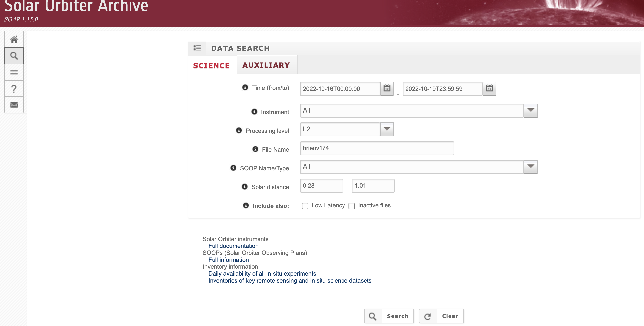
Task: Expand the Instrument dropdown arrow
Action: click(531, 110)
